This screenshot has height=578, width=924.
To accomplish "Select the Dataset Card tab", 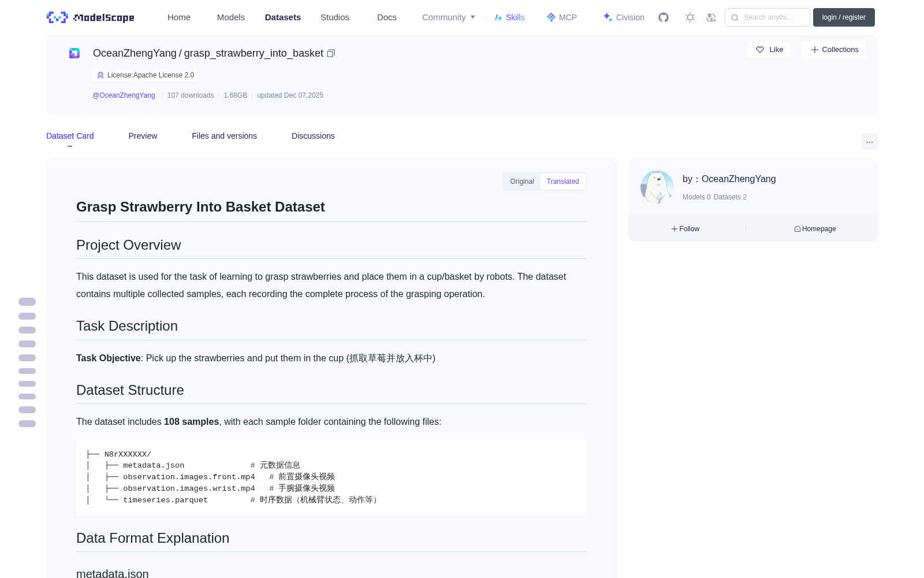I will click(x=70, y=136).
